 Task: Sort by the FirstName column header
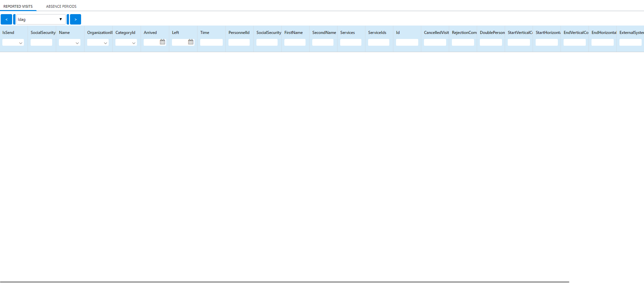click(293, 33)
